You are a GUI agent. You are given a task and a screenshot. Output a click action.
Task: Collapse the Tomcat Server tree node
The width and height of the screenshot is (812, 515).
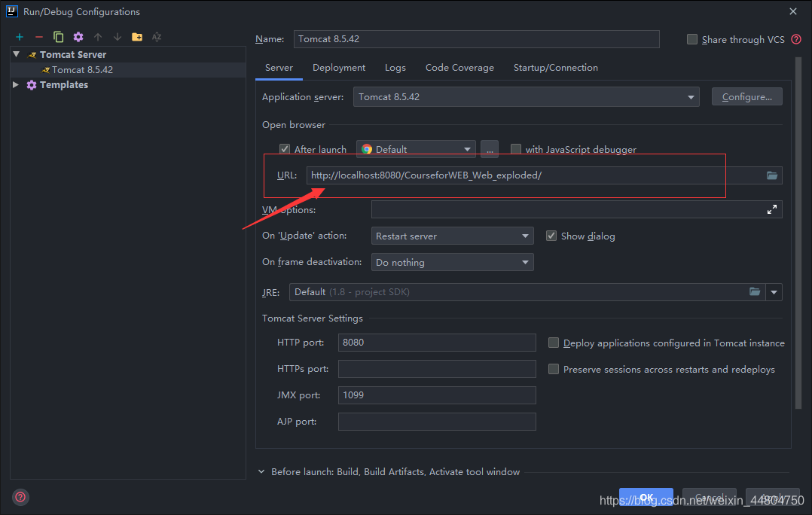point(16,54)
